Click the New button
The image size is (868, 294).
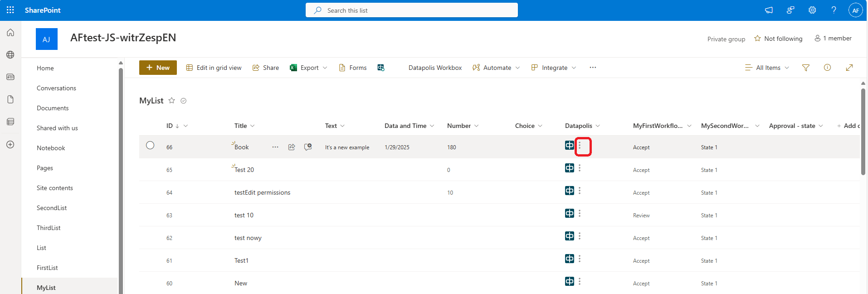point(158,68)
